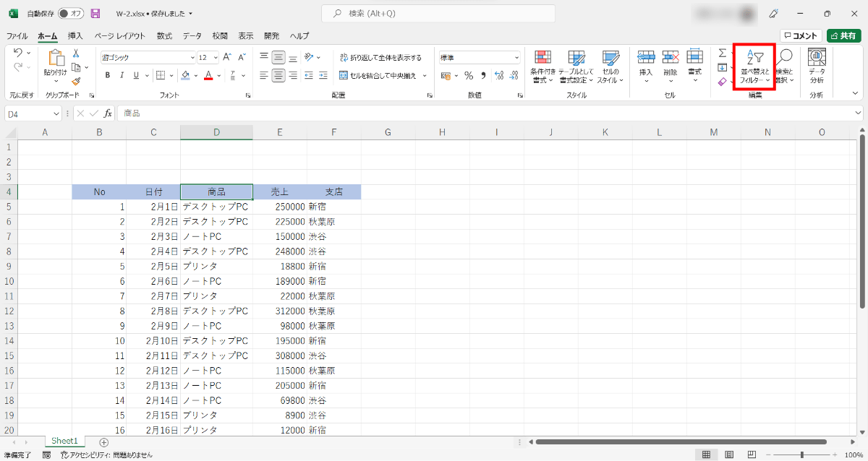Screen dimensions: 868x461
Task: Click the Data Analysis (データ分析) icon
Action: click(817, 66)
